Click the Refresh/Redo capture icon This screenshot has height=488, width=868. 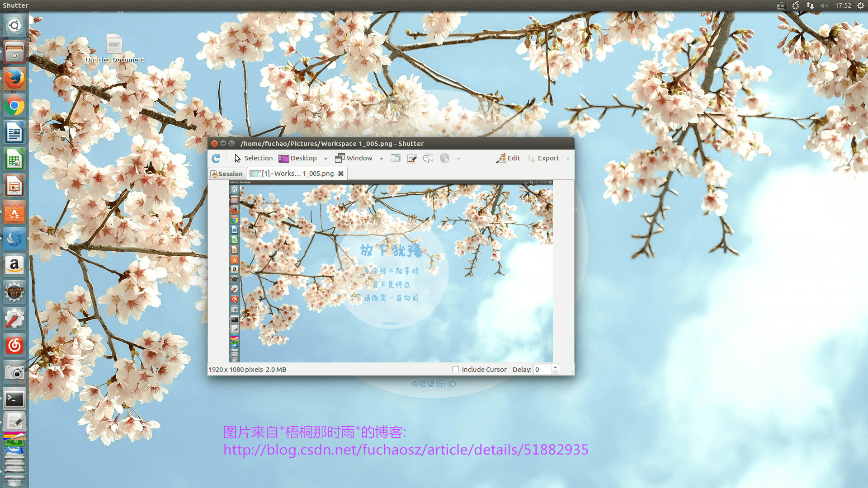coord(217,158)
